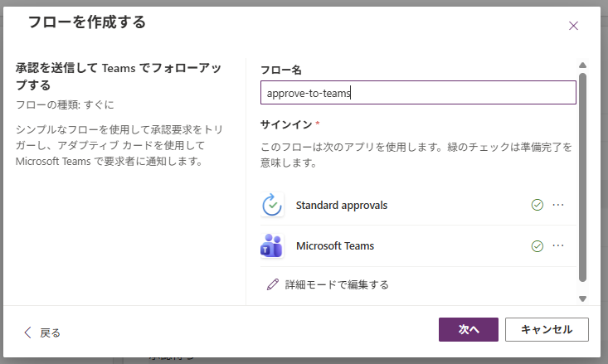Click the vertical scrollbar thumb

582,177
